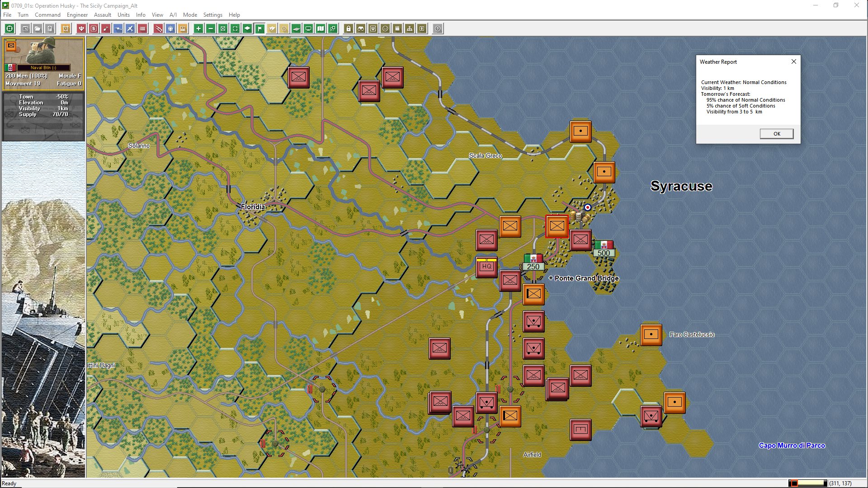Open the Engineer menu
The height and width of the screenshot is (488, 868).
pos(77,14)
